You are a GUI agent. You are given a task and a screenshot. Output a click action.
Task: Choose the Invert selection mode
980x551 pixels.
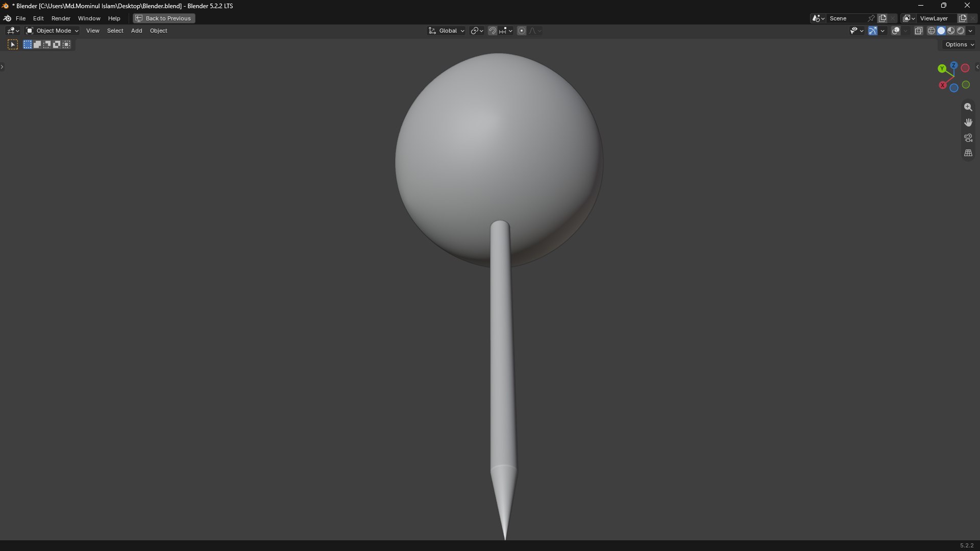coord(57,45)
